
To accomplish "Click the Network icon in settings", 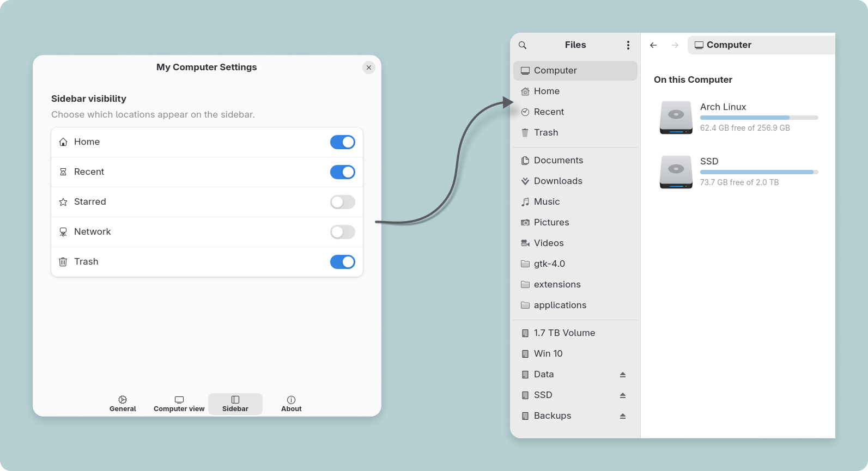I will click(x=63, y=232).
